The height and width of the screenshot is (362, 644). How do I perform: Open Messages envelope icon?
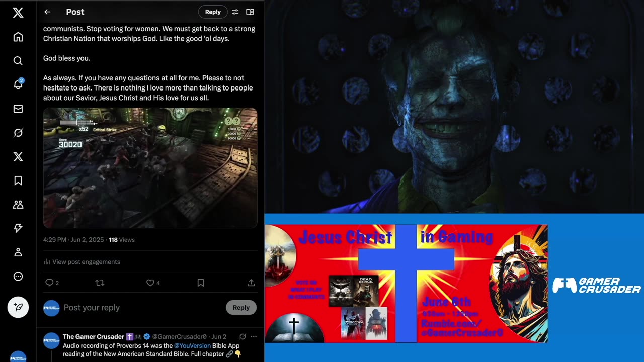18,109
